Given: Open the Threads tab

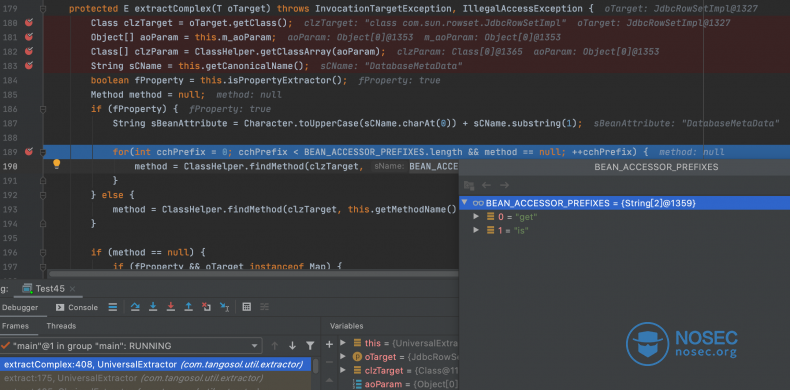Looking at the screenshot, I should tap(61, 326).
